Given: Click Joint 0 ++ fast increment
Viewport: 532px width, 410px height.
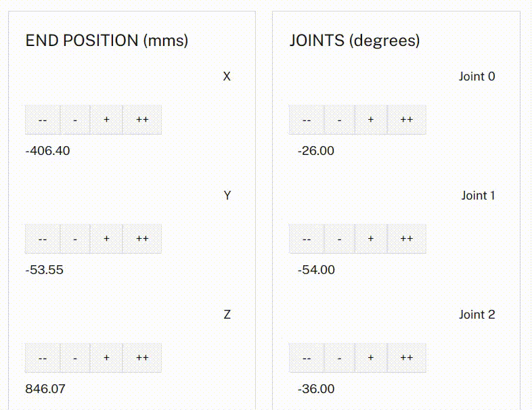Looking at the screenshot, I should pyautogui.click(x=407, y=120).
